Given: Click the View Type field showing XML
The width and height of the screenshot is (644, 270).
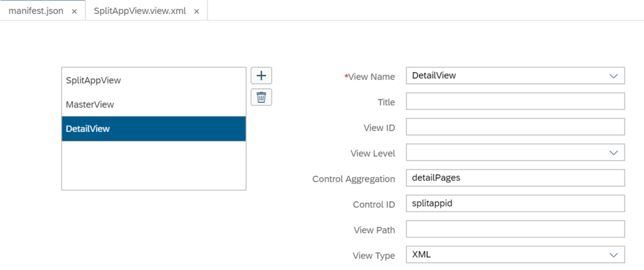Looking at the screenshot, I should (516, 254).
